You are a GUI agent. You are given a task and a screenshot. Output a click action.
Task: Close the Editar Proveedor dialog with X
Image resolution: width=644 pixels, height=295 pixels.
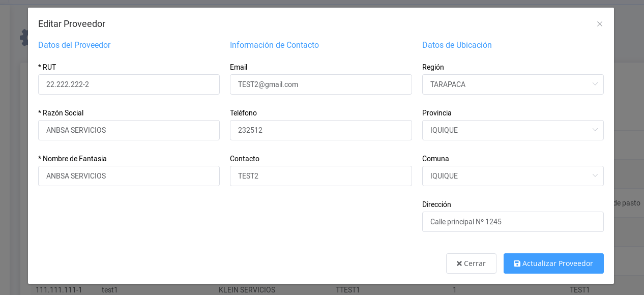pos(600,24)
